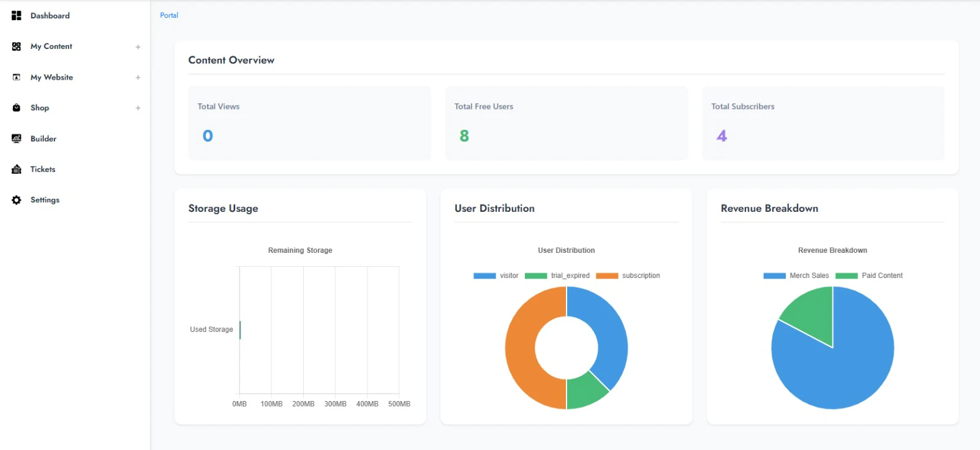980x450 pixels.
Task: Click the Tickets icon in sidebar
Action: pyautogui.click(x=17, y=169)
